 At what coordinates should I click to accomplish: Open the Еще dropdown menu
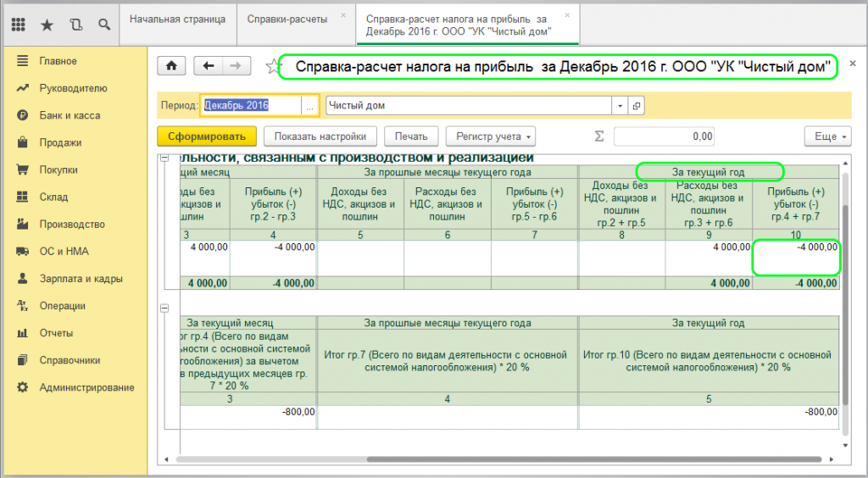(827, 136)
